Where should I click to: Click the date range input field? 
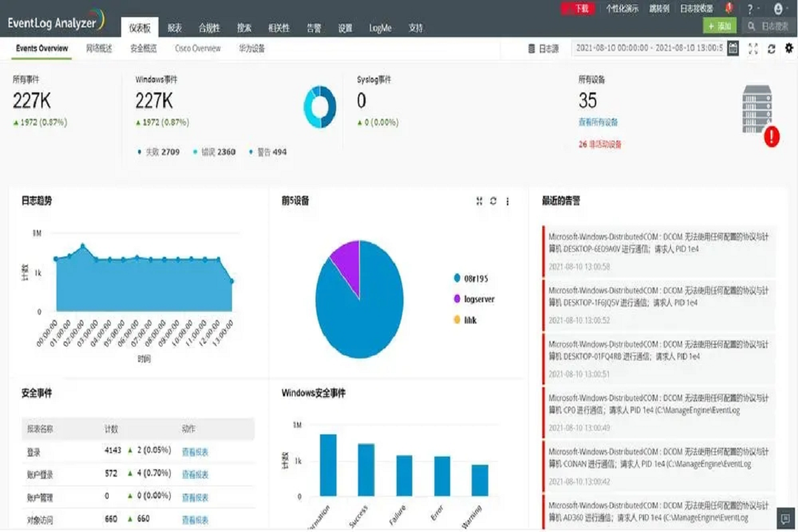pos(649,48)
